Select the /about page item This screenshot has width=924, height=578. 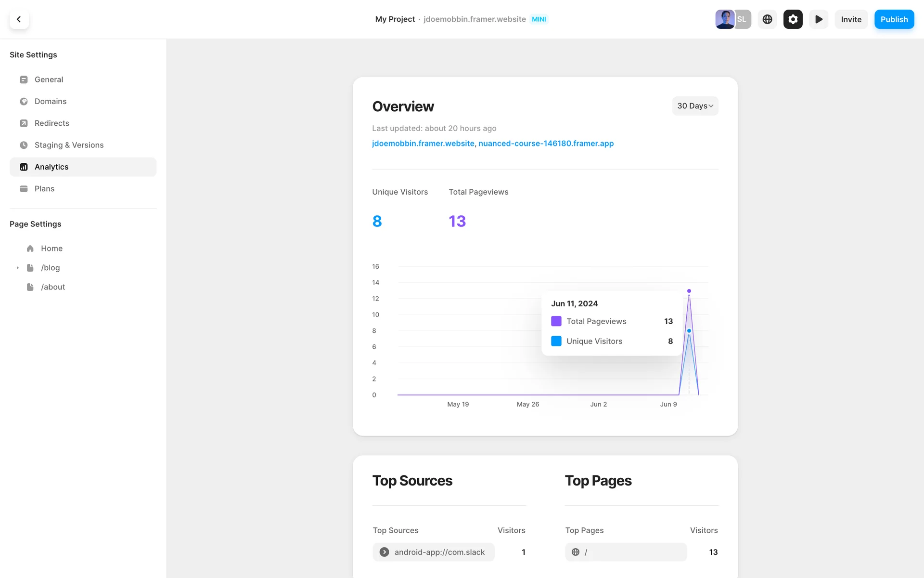[53, 287]
